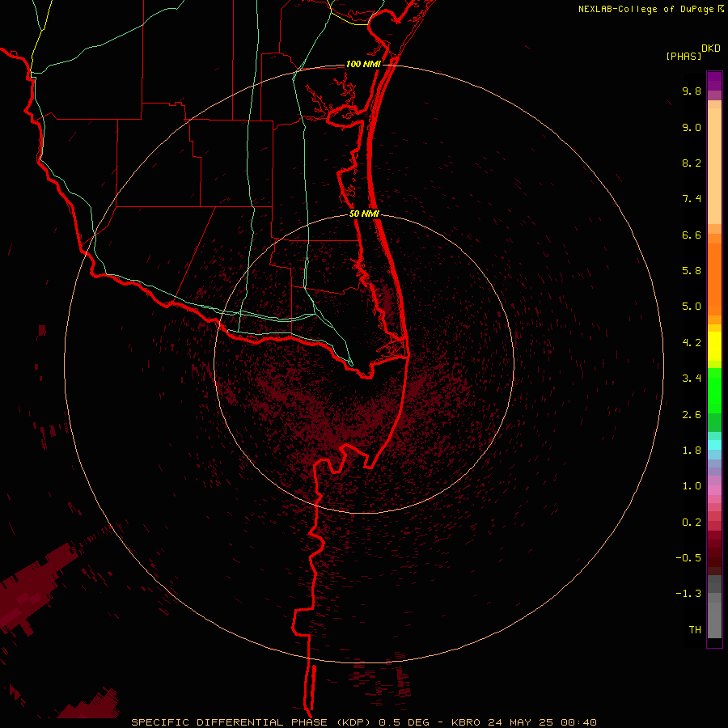Click the KBRO station identifier in the caption
This screenshot has height=728, width=728.
[466, 722]
